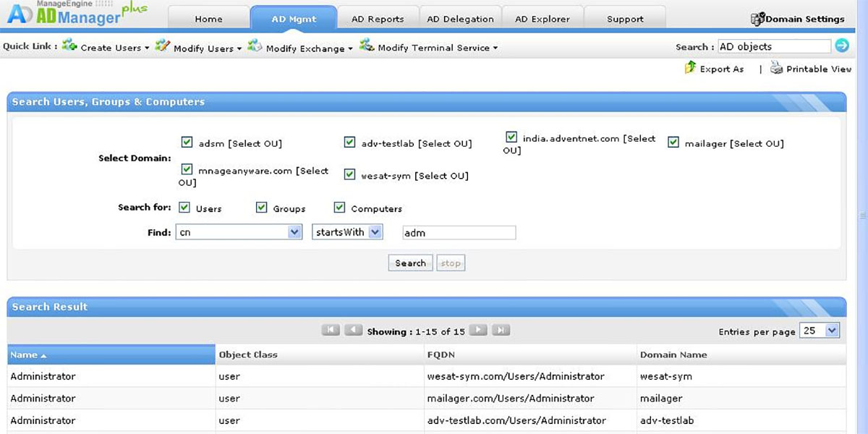This screenshot has height=434, width=868.
Task: Uncheck the Computers search option
Action: (339, 207)
